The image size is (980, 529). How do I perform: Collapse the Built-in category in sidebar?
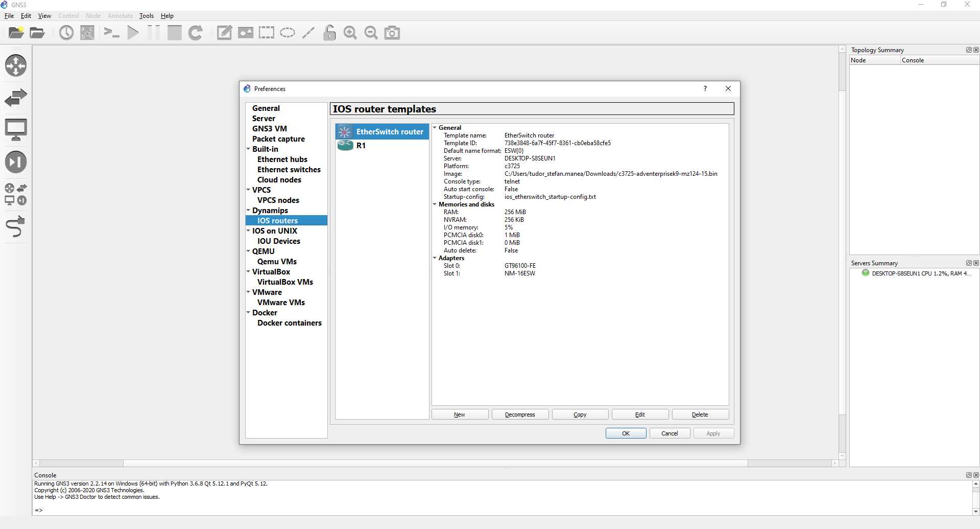tap(249, 149)
